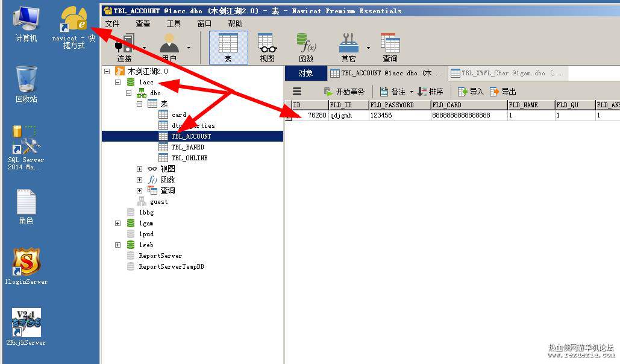This screenshot has width=620, height=364.
Task: Launch SQL Server 2014 Management shortcut
Action: (26, 148)
